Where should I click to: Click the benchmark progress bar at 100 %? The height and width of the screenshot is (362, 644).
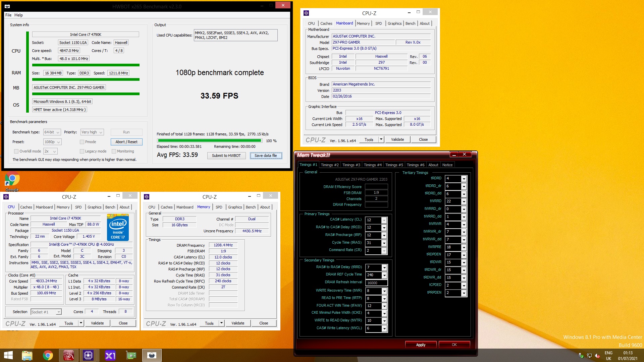click(x=210, y=141)
